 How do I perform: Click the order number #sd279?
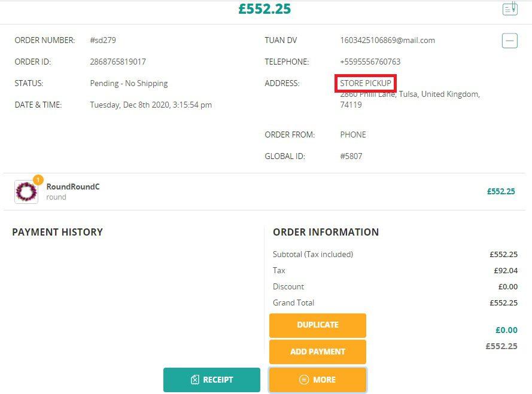click(x=102, y=40)
